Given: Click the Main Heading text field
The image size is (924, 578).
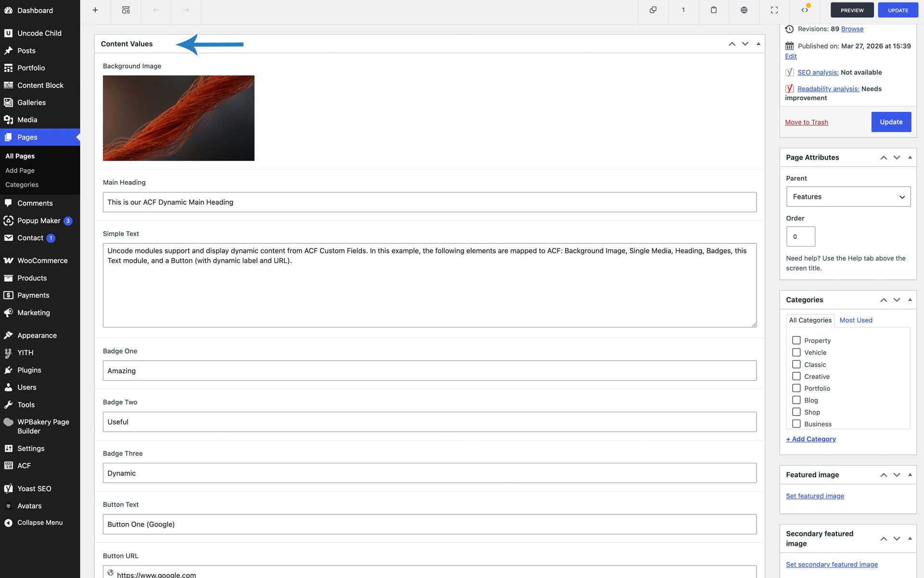Looking at the screenshot, I should pyautogui.click(x=429, y=202).
